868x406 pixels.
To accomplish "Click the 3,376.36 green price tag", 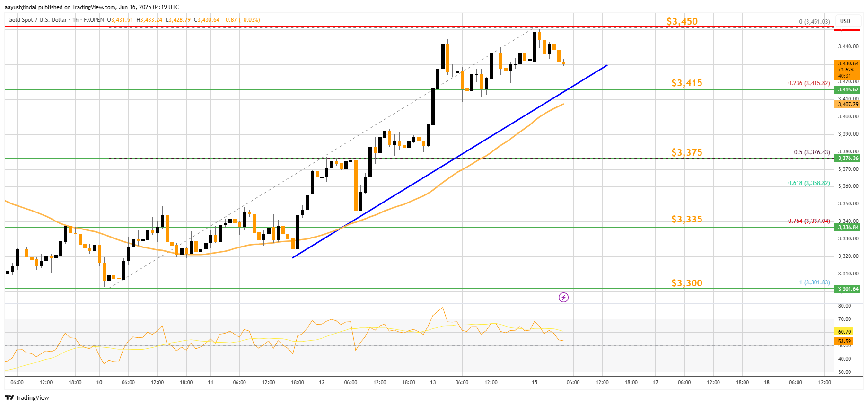I will pyautogui.click(x=848, y=158).
